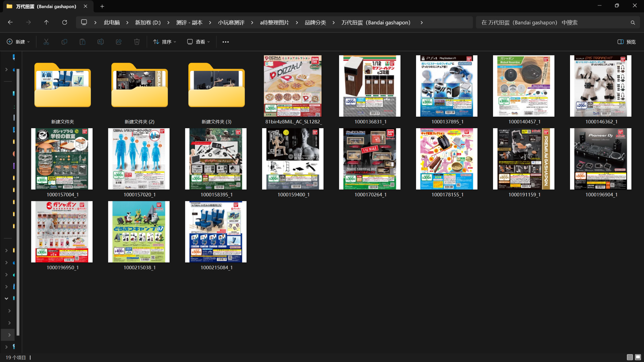The image size is (644, 362).
Task: Open the three-dots more options menu
Action: pos(226,42)
